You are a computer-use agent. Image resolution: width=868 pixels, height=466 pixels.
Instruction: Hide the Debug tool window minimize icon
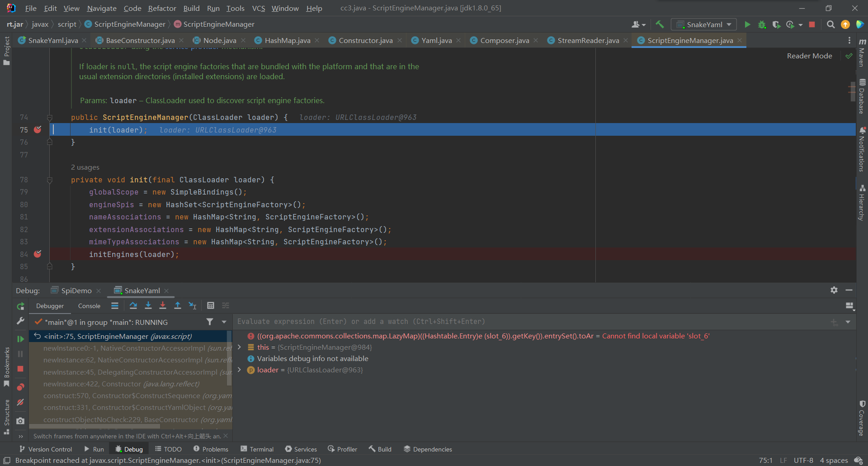point(849,290)
